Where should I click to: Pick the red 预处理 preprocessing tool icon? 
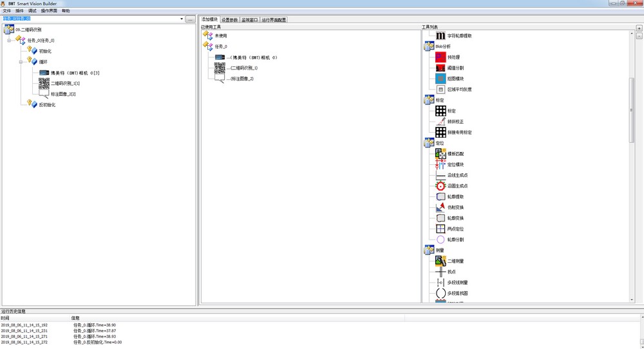tap(440, 57)
